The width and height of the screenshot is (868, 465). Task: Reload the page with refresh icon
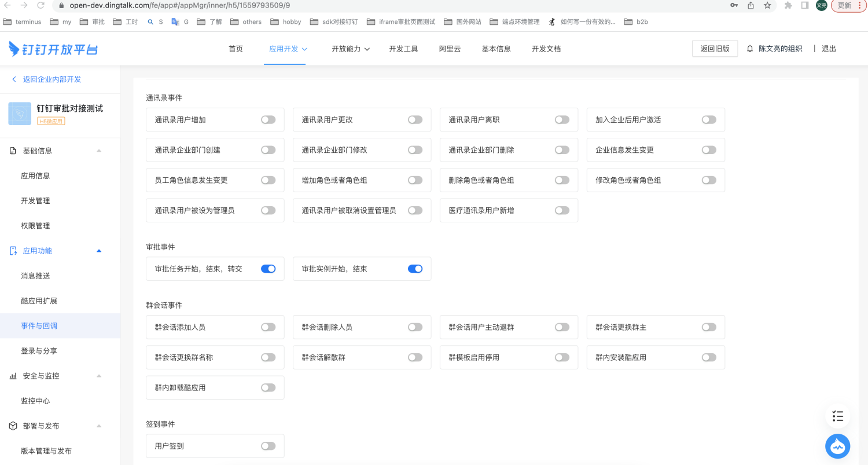click(41, 5)
